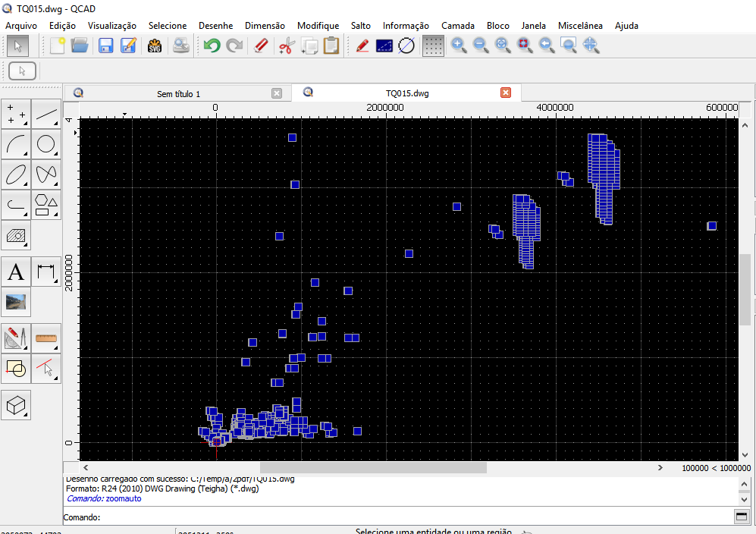Redo the last undone action
The image size is (756, 534).
(234, 46)
